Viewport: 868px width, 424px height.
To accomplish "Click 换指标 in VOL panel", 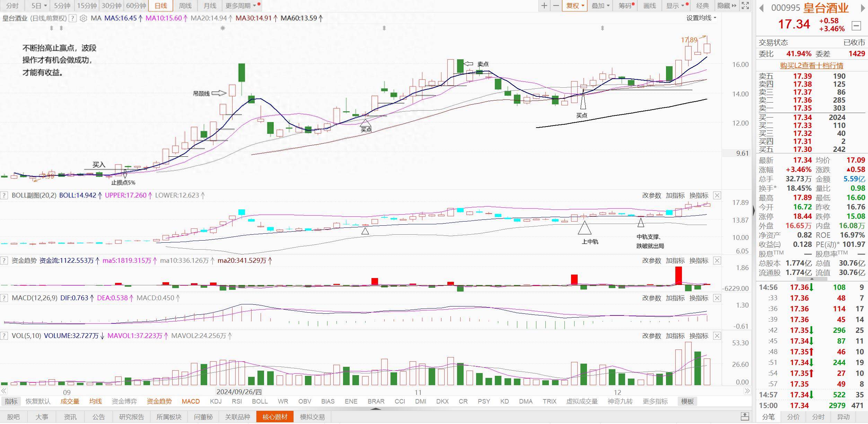I will pyautogui.click(x=699, y=336).
